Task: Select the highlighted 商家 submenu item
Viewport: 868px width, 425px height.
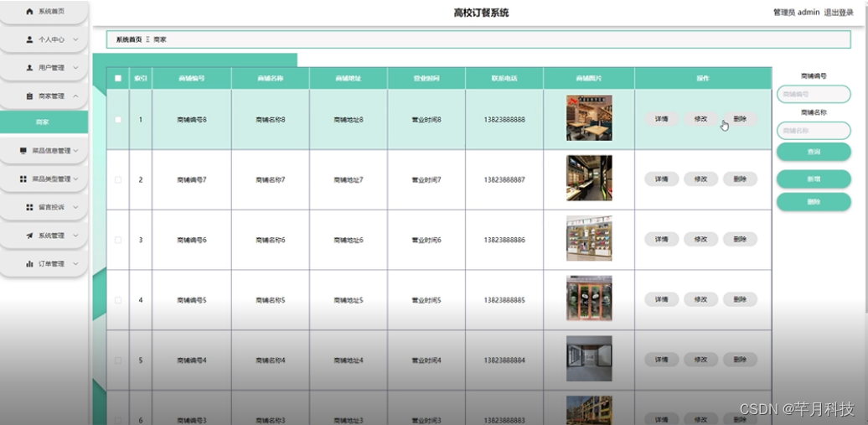Action: (x=44, y=122)
